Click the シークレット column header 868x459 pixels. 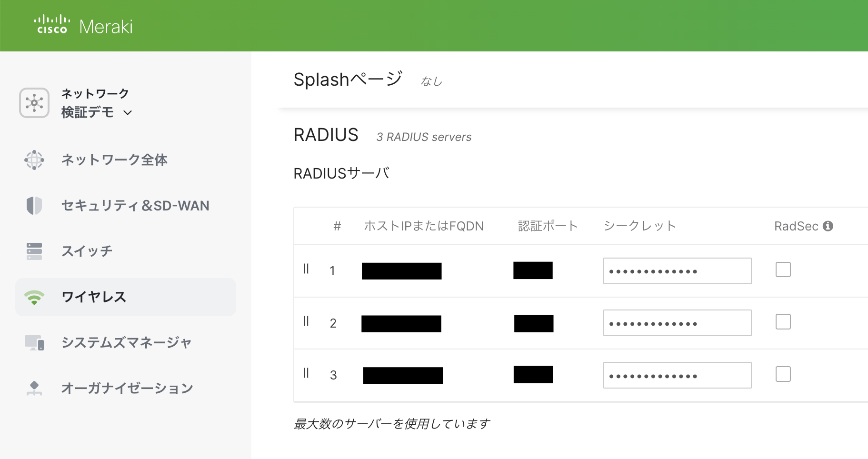[x=639, y=226]
